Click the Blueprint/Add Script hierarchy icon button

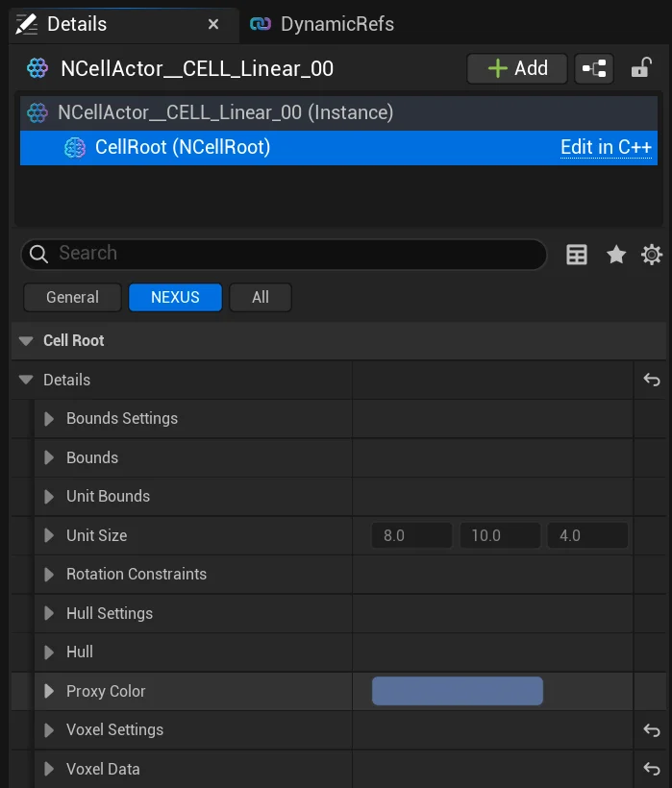pyautogui.click(x=593, y=68)
